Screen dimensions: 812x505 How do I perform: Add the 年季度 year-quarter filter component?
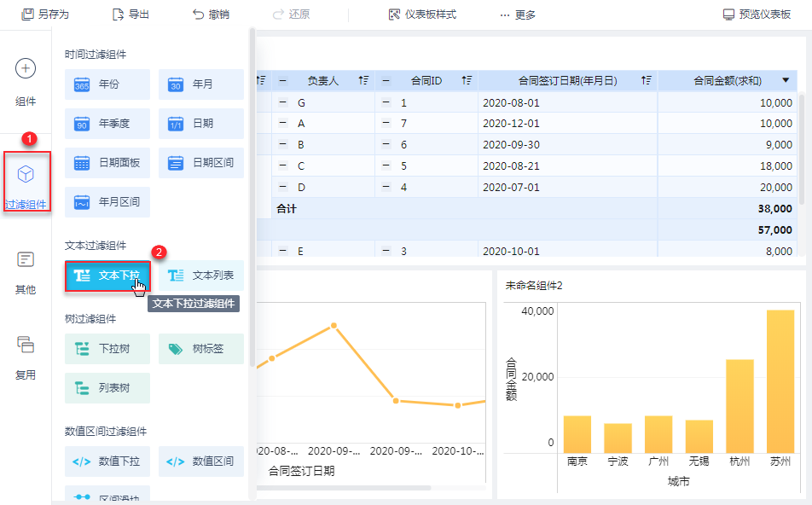click(x=107, y=124)
